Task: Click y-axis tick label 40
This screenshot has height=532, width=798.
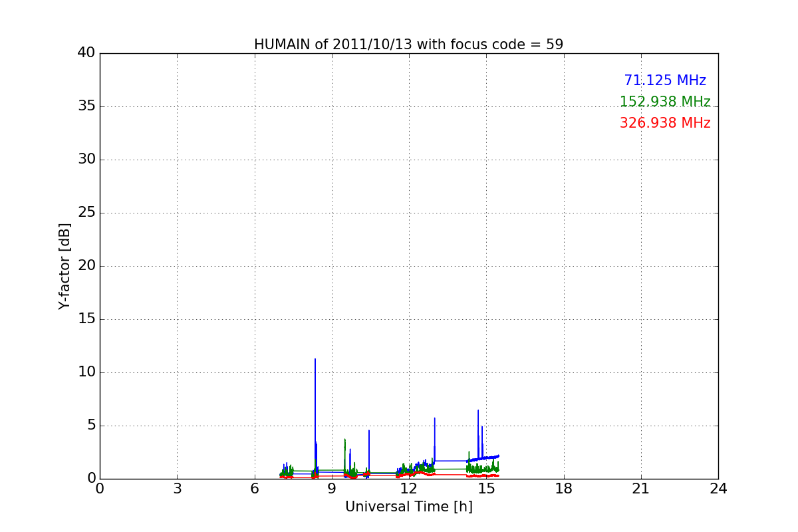Action: point(86,53)
